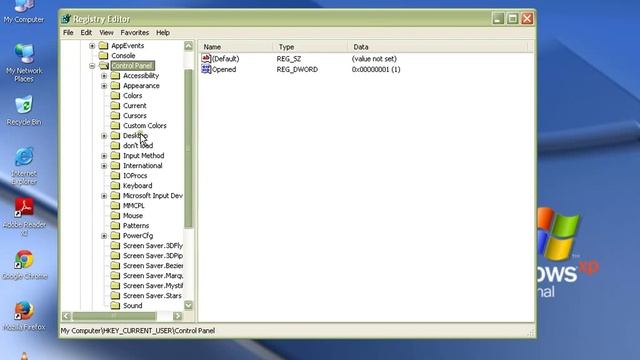Image resolution: width=640 pixels, height=360 pixels.
Task: Click the tree horizontal scrollbar thumb
Action: (x=114, y=316)
